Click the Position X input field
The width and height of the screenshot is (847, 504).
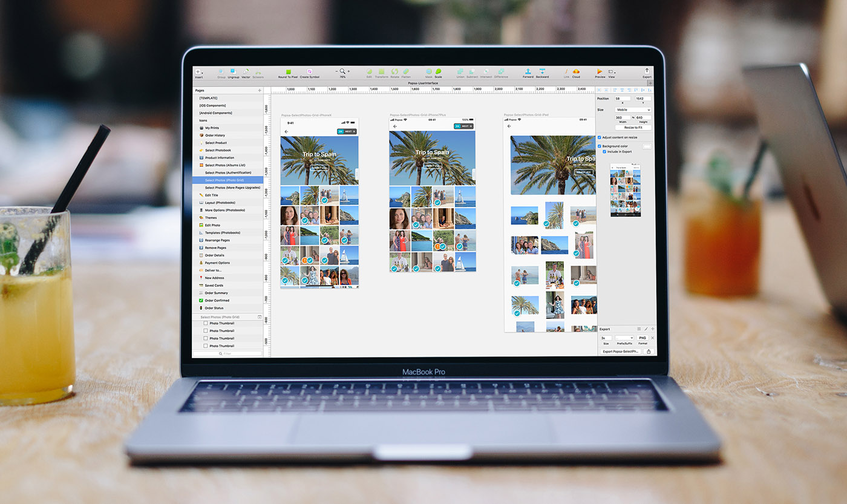point(623,98)
